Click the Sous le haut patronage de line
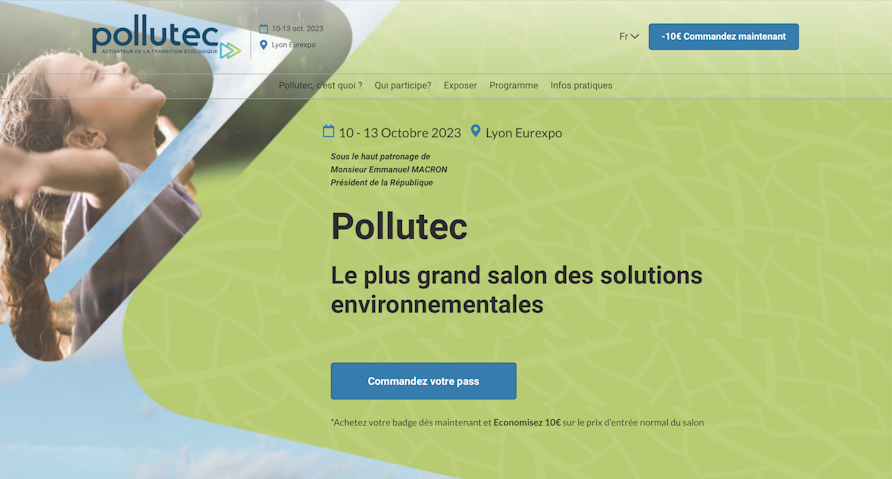 (381, 156)
